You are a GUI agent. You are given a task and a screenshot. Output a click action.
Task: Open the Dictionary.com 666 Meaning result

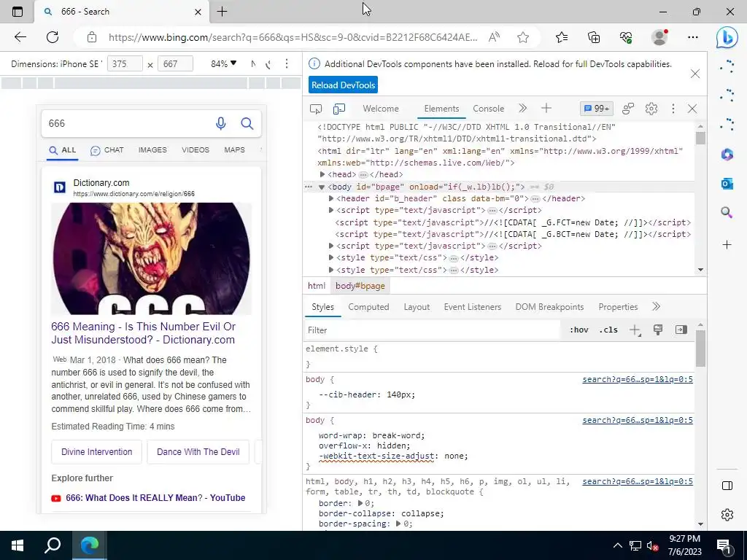pos(144,333)
